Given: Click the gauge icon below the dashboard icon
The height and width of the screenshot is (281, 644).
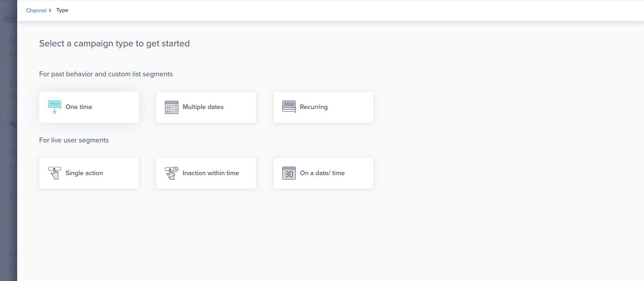Looking at the screenshot, I should [13, 54].
